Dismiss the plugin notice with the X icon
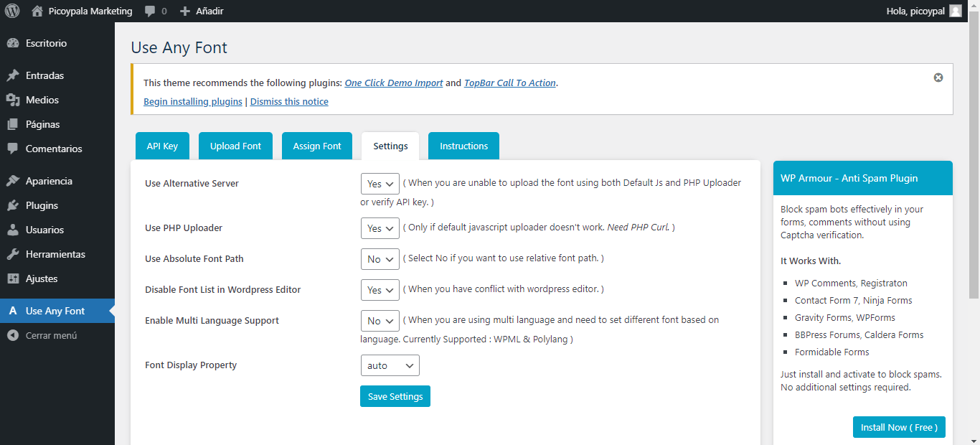The image size is (980, 445). tap(938, 78)
